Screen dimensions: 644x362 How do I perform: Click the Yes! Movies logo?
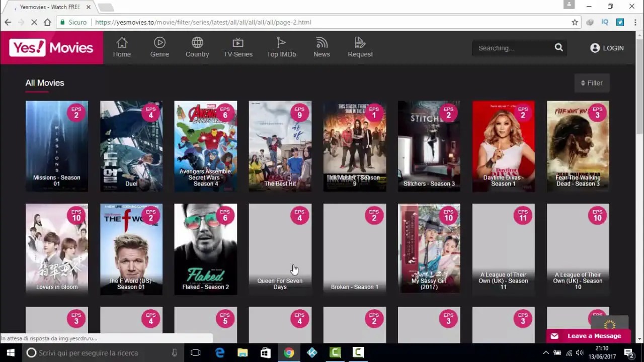tap(52, 48)
